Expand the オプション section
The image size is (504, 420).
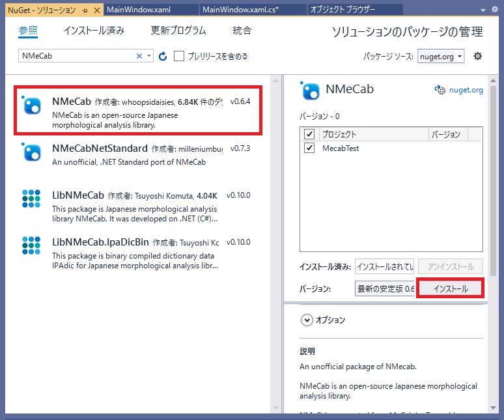(307, 320)
